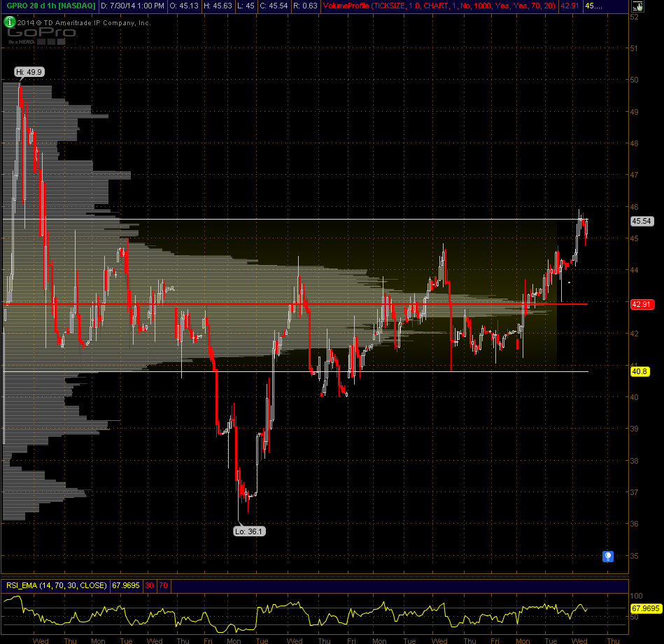
Task: Click the hand pointer drawing tool icon
Action: tap(637, 6)
